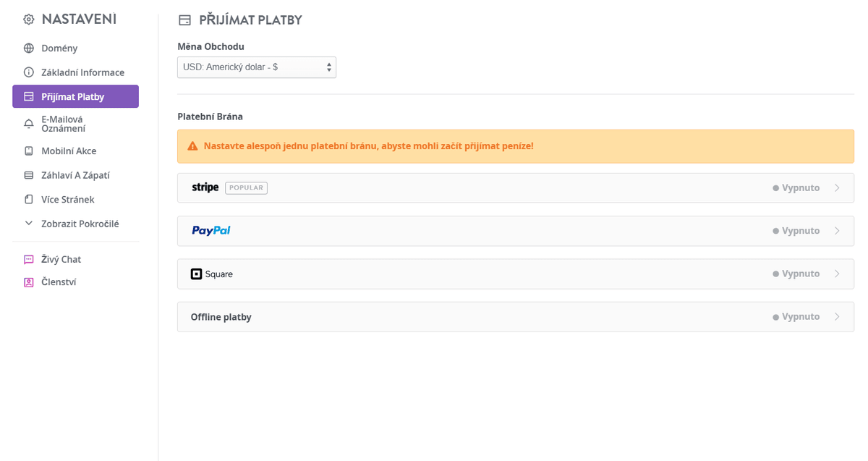Viewport: 868px width, 461px height.
Task: Click the globe icon next to Domény
Action: coord(29,48)
